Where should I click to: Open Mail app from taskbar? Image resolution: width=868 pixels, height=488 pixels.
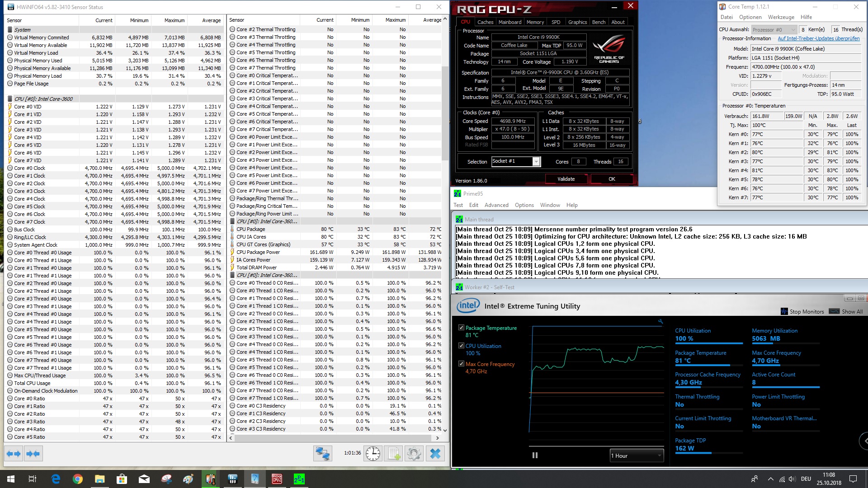tap(144, 479)
